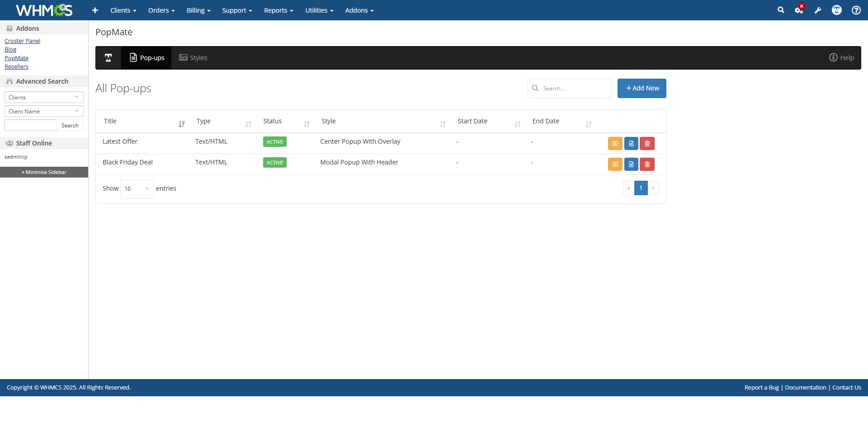The width and height of the screenshot is (868, 427).
Task: Open the Clients menu
Action: (123, 10)
